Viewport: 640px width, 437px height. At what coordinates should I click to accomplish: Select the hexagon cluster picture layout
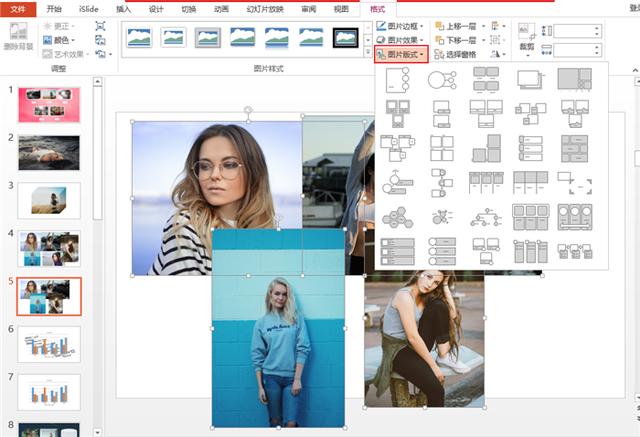[398, 217]
